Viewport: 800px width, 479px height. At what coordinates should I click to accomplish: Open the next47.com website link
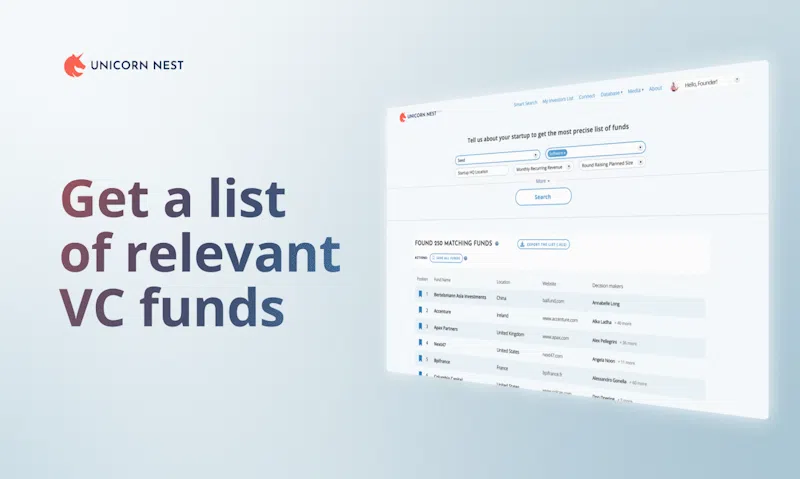point(552,355)
